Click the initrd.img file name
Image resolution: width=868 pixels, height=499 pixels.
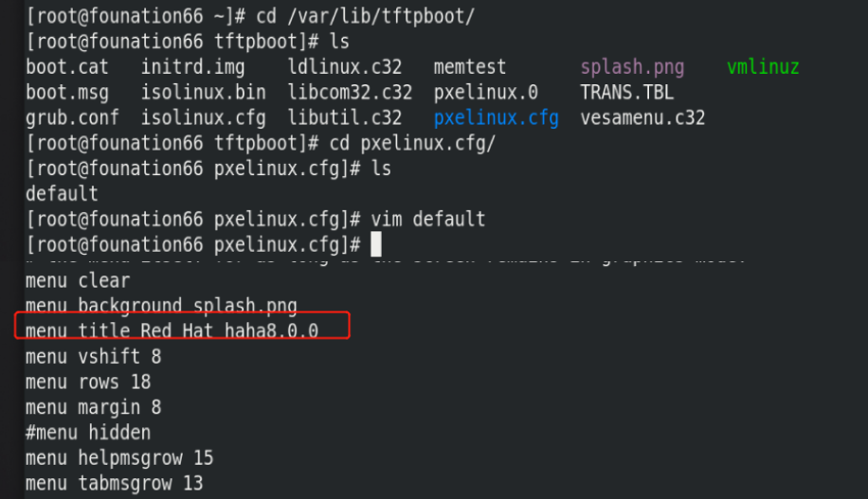(x=192, y=67)
